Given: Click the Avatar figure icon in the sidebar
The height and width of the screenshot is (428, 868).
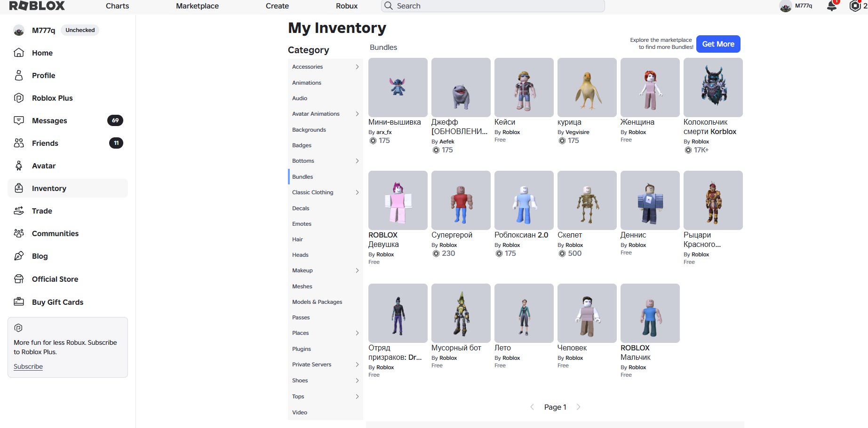Looking at the screenshot, I should [x=19, y=166].
